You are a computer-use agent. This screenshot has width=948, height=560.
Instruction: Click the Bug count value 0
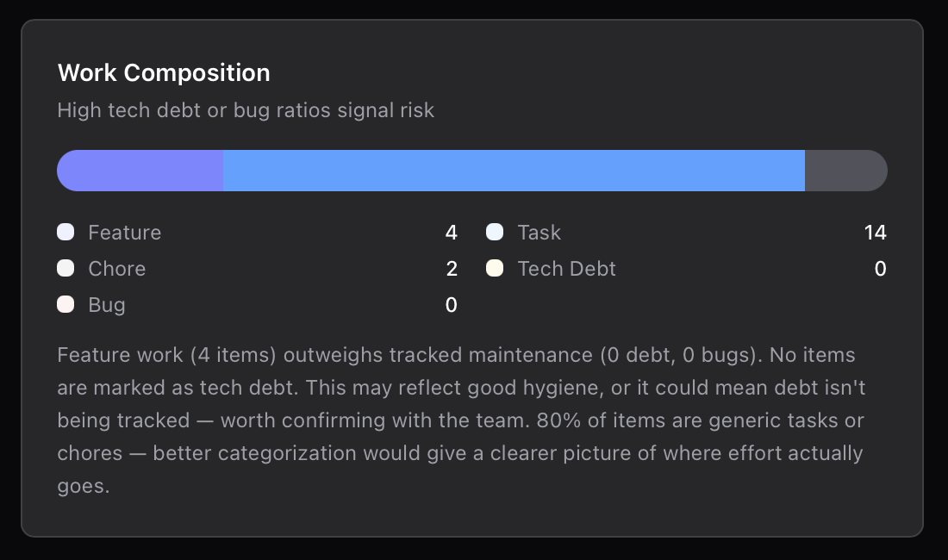point(451,305)
